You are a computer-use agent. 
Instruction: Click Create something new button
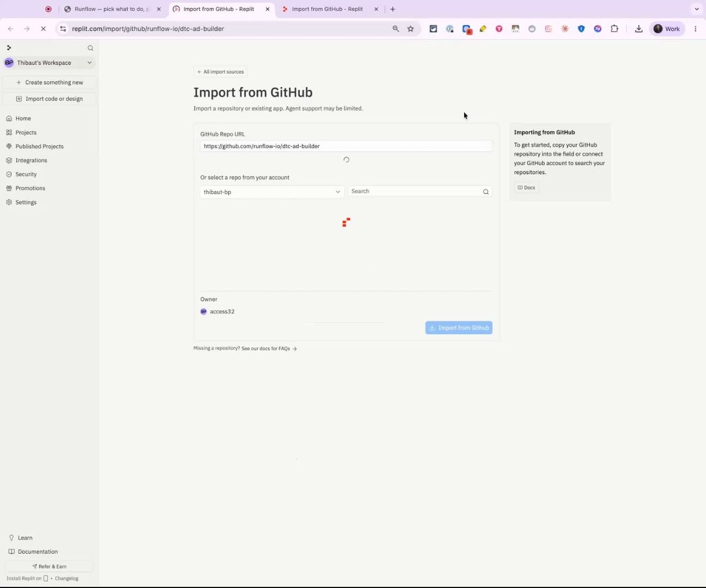(49, 82)
